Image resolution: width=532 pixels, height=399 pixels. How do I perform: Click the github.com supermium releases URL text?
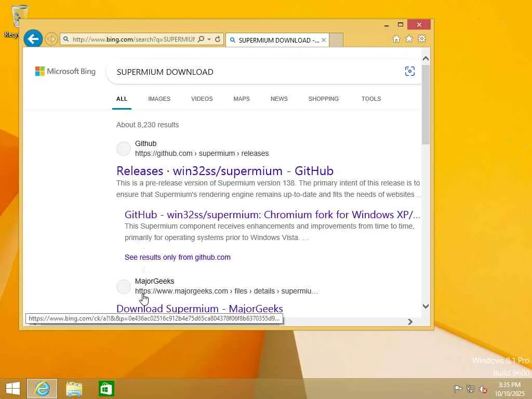[x=202, y=153]
